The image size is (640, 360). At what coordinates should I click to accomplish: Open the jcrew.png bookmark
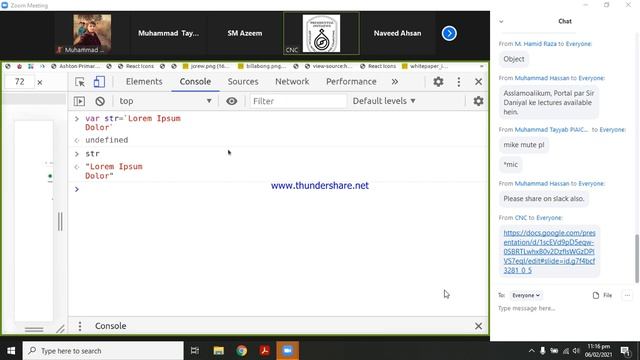click(x=206, y=66)
